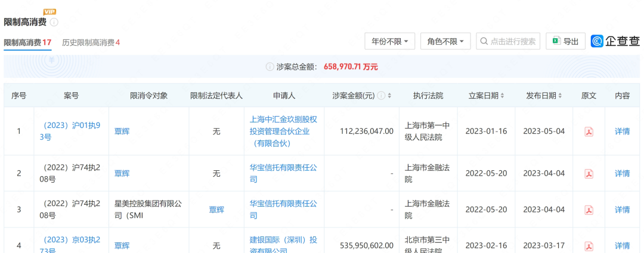Open 角色不限 role filter dropdown
The height and width of the screenshot is (253, 644).
click(x=445, y=41)
